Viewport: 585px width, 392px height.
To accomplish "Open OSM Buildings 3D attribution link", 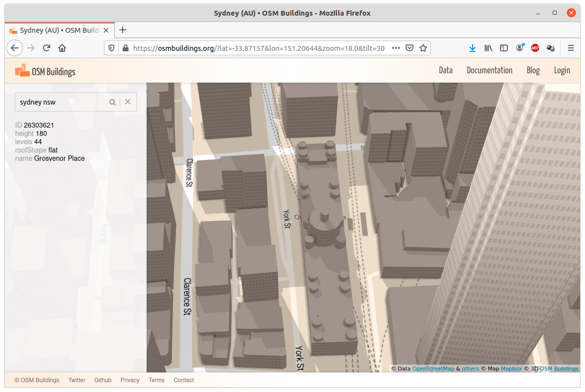I will pos(559,369).
